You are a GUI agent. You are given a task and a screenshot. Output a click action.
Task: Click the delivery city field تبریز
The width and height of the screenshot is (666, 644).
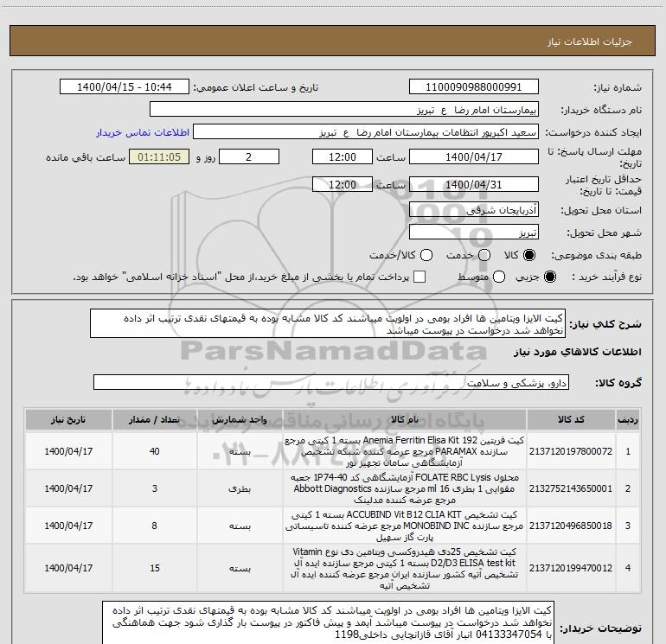[x=474, y=232]
